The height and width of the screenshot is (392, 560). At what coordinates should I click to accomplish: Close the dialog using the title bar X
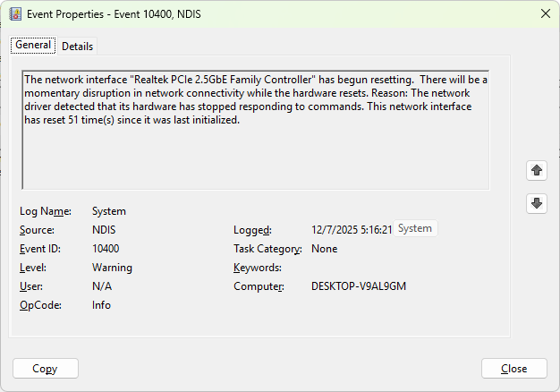545,13
